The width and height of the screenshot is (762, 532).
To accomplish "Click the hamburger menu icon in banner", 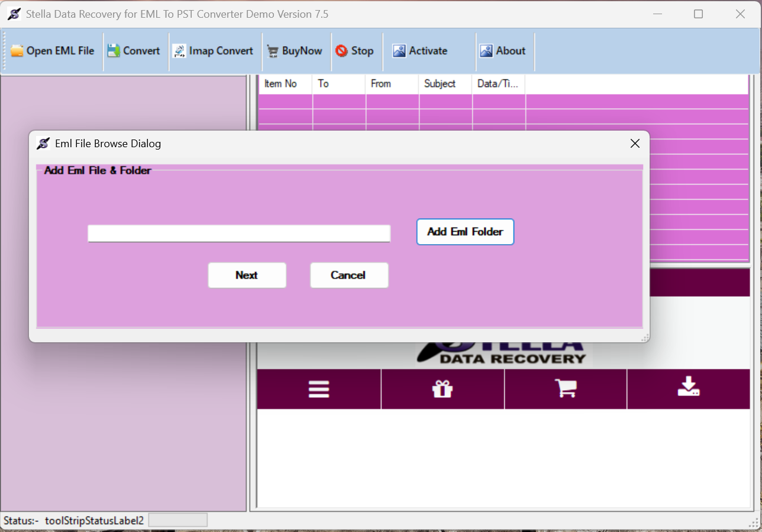I will tap(319, 389).
